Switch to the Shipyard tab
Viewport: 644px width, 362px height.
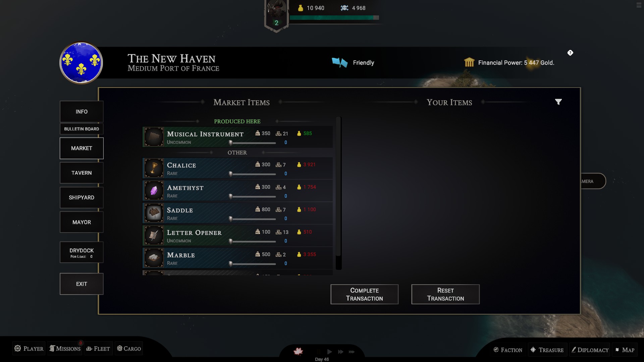[82, 198]
